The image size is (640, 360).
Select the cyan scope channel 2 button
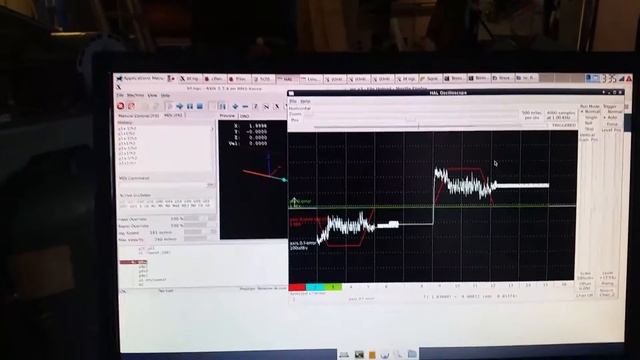(315, 287)
